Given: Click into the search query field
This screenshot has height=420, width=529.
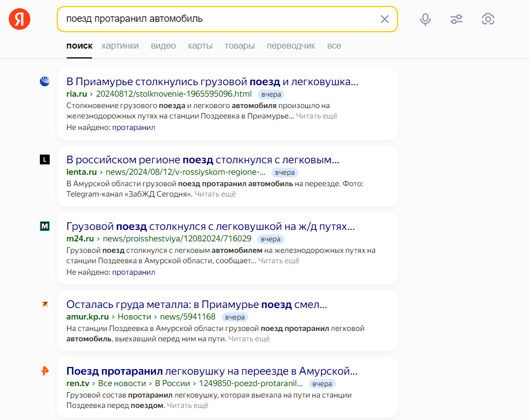Looking at the screenshot, I should point(218,19).
